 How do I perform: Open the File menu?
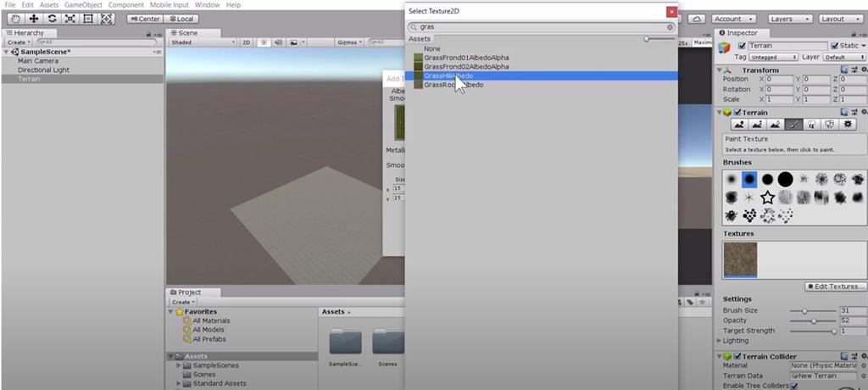tap(10, 4)
